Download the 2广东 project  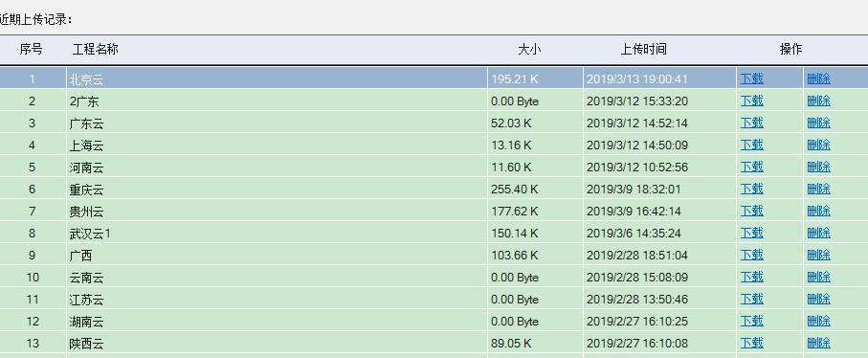tap(752, 101)
